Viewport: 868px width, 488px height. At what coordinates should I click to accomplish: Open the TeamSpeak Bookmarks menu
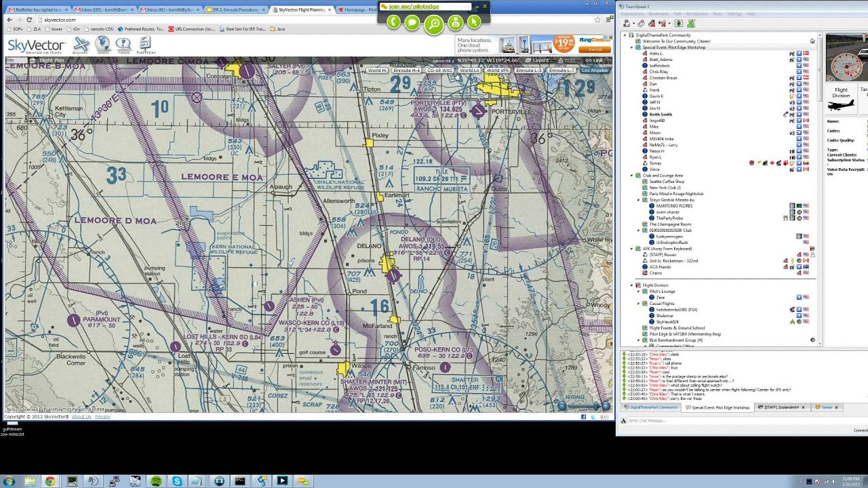tap(658, 14)
